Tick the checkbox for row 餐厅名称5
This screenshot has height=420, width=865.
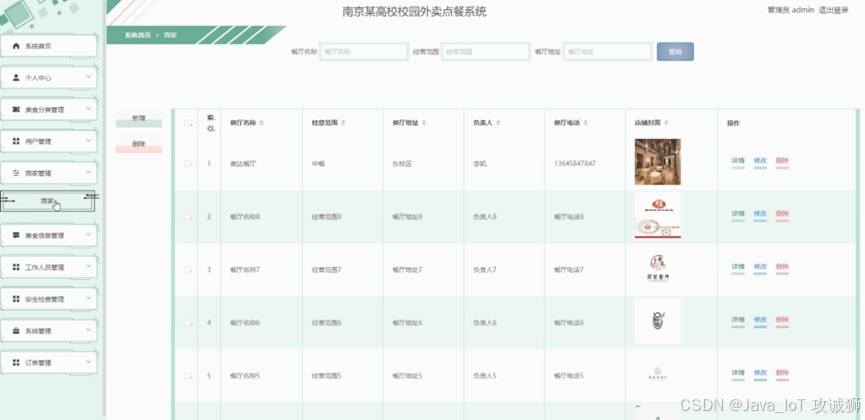pyautogui.click(x=187, y=376)
